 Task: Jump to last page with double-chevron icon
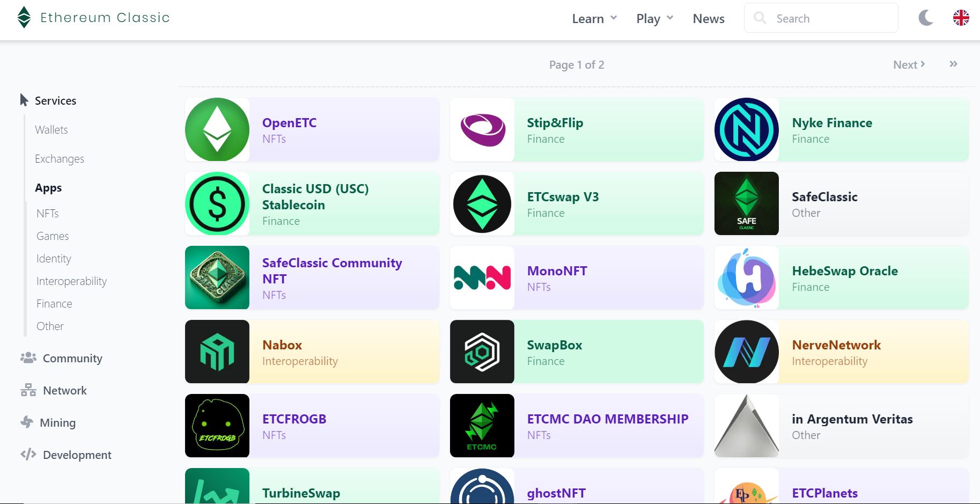tap(953, 64)
